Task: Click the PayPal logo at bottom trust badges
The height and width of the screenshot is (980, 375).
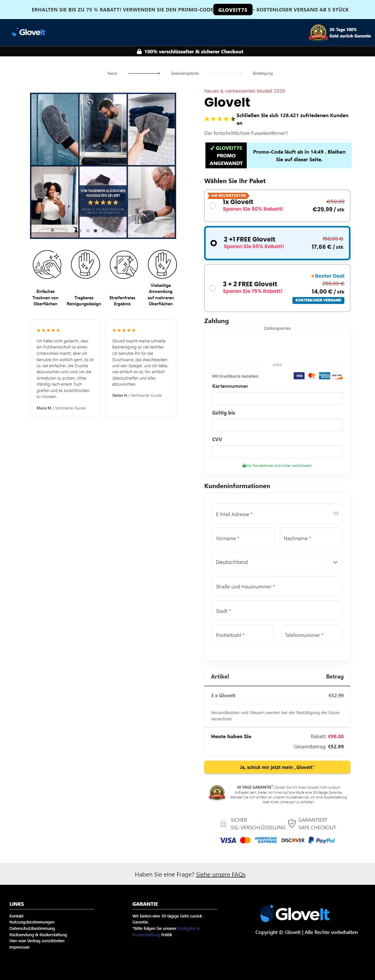Action: click(x=321, y=840)
